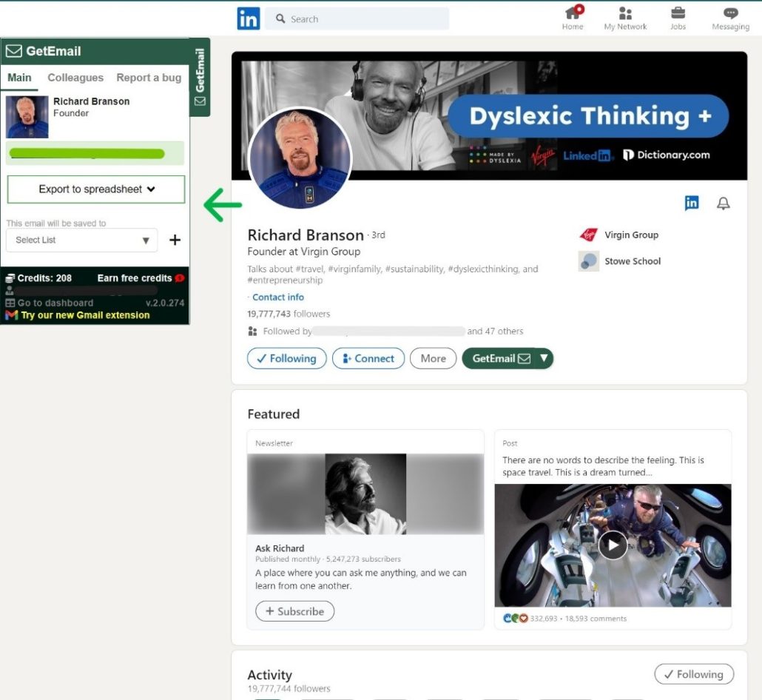Subscribe to the Ask Richard newsletter
Screen dimensions: 762x700
pyautogui.click(x=294, y=611)
